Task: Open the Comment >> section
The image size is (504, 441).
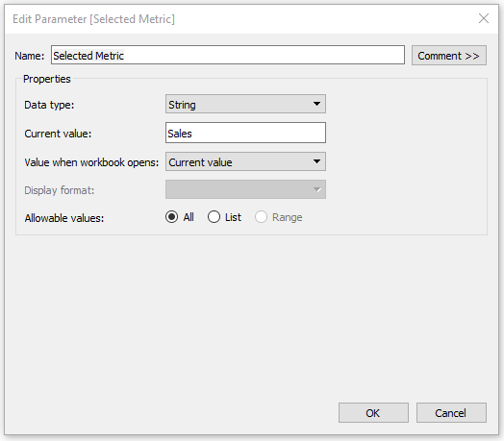Action: [x=449, y=56]
